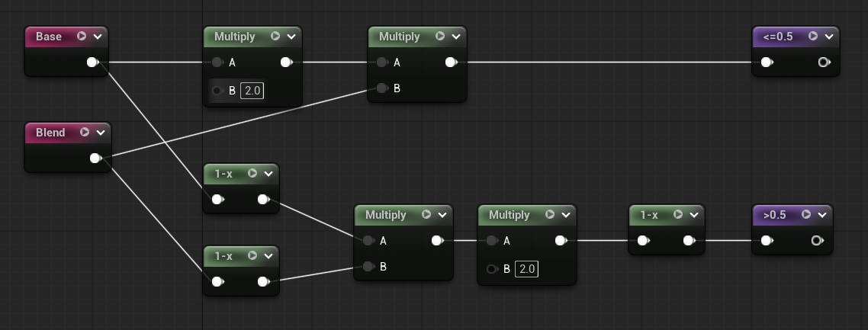Click output pin of 1-x wired from Base
This screenshot has height=330, width=868.
point(264,200)
